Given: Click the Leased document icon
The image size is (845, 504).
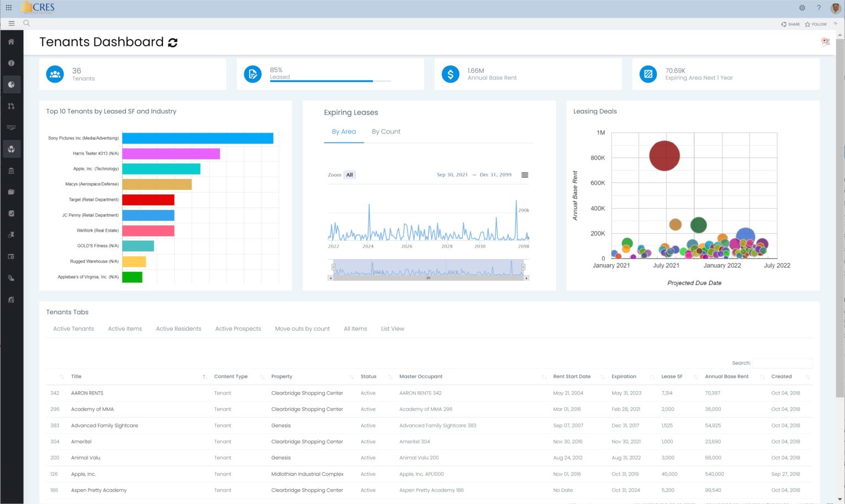Looking at the screenshot, I should click(253, 74).
